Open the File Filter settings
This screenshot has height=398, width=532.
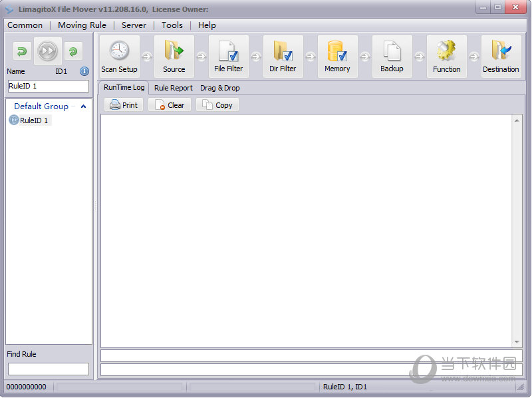[x=229, y=57]
